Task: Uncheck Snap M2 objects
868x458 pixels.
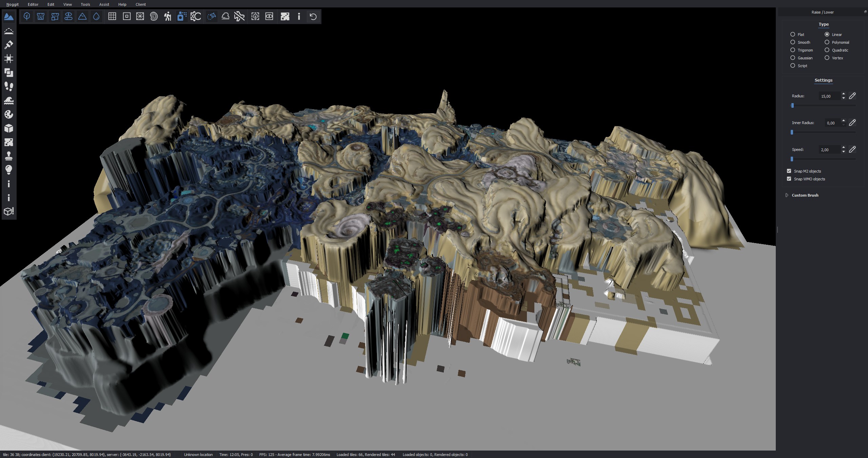Action: pos(789,171)
